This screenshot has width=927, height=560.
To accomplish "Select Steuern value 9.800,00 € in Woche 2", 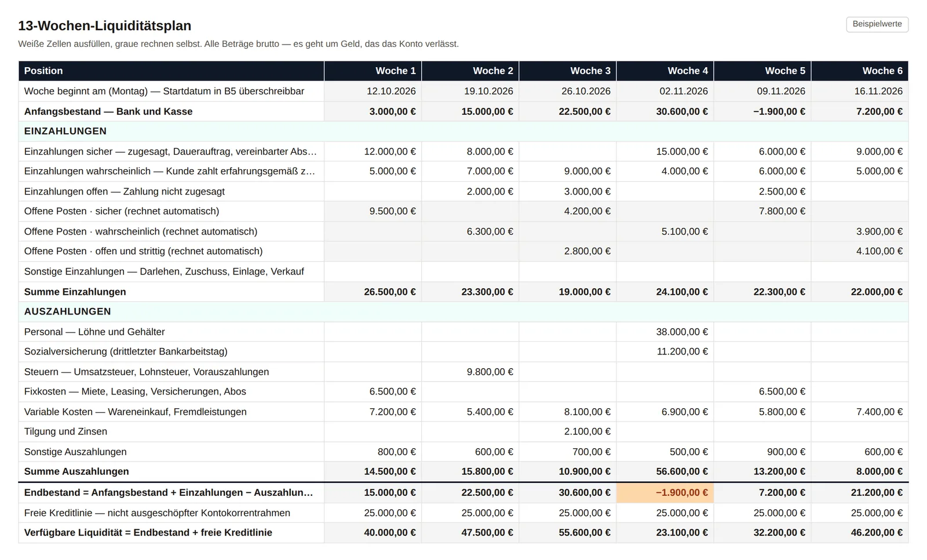I will point(470,372).
